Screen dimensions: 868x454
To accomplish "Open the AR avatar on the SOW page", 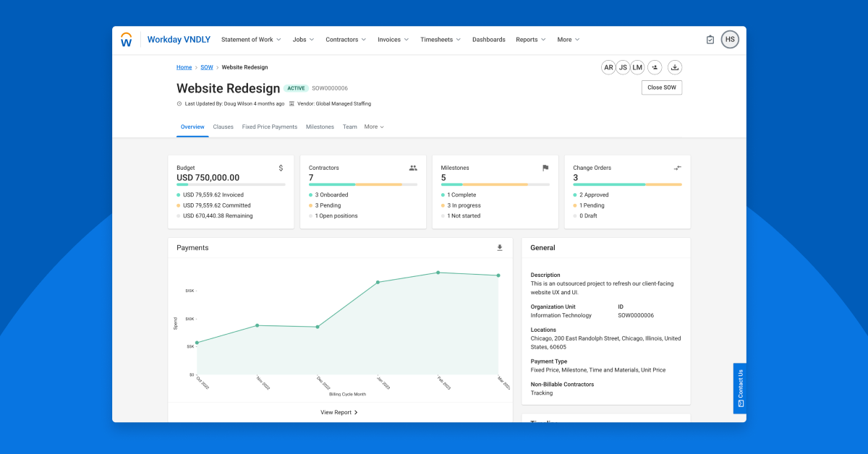I will click(608, 67).
